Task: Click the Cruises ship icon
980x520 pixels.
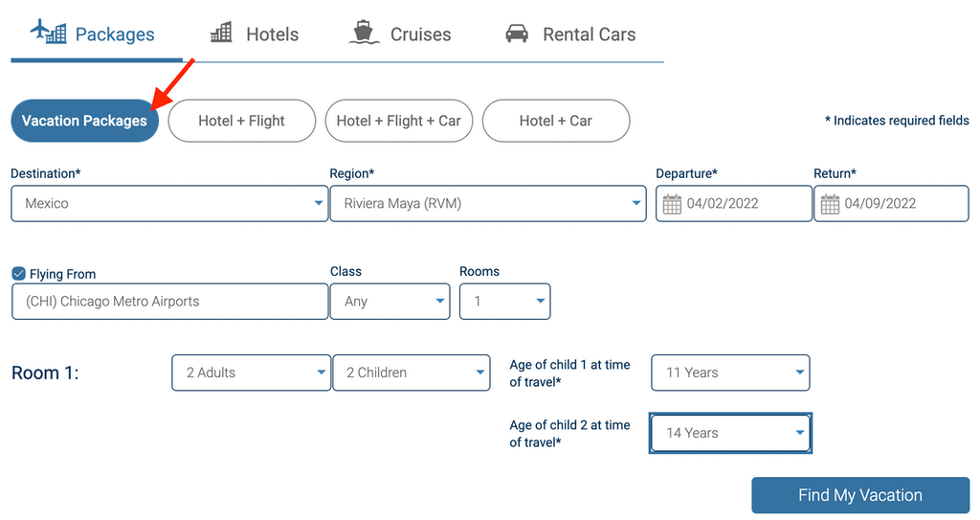Action: (364, 33)
